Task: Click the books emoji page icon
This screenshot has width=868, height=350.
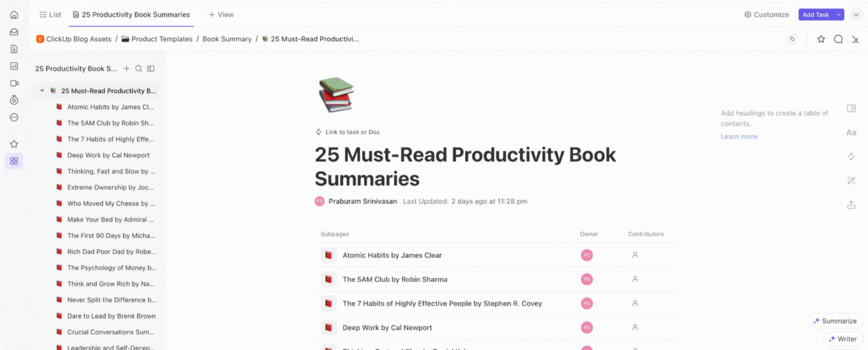Action: 336,95
